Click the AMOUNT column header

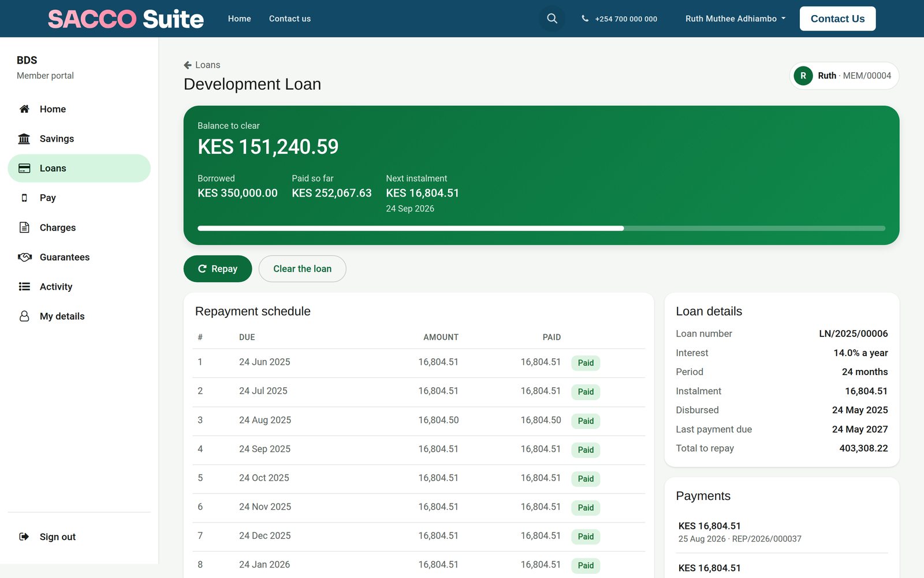click(x=441, y=337)
